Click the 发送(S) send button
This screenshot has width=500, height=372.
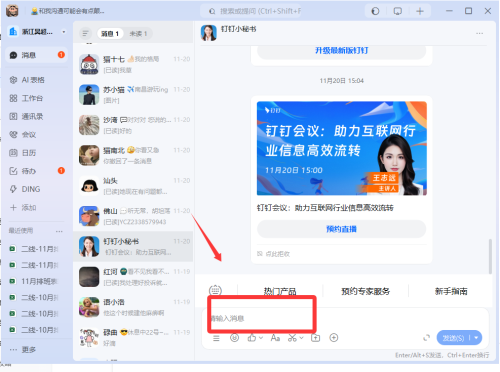point(453,338)
